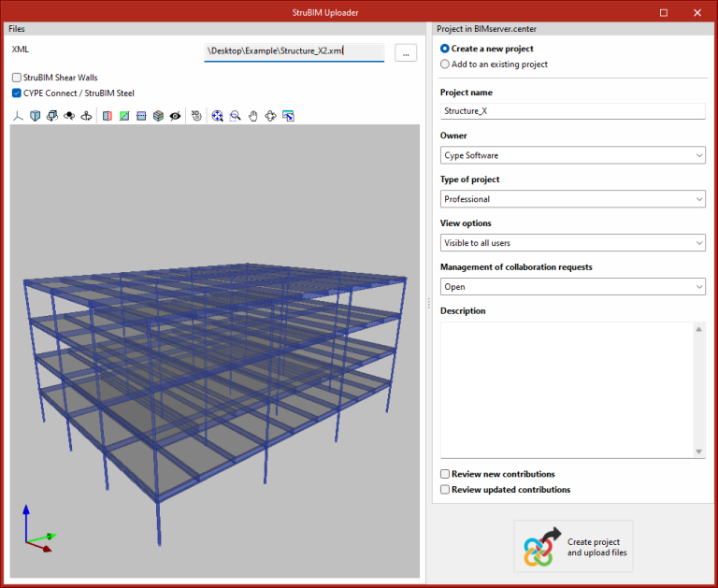
Task: Open the 3D settings gear icon
Action: [x=196, y=116]
